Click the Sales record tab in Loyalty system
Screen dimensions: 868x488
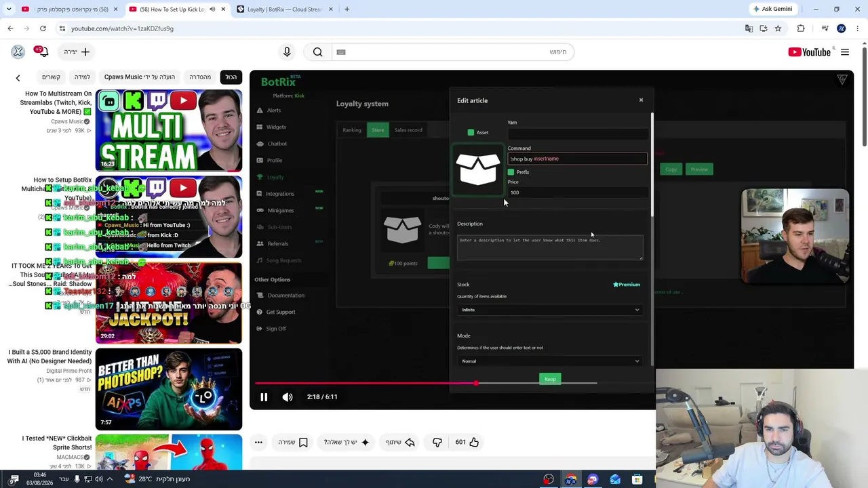click(408, 130)
